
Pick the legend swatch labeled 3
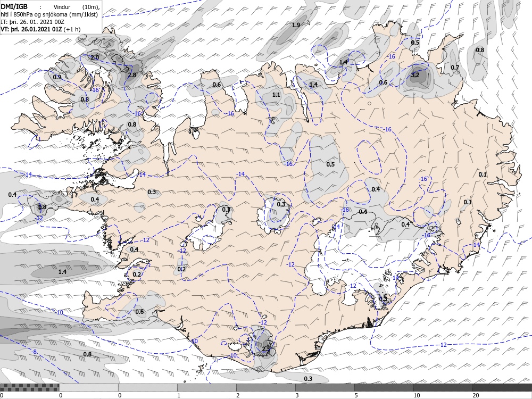(x=325, y=387)
